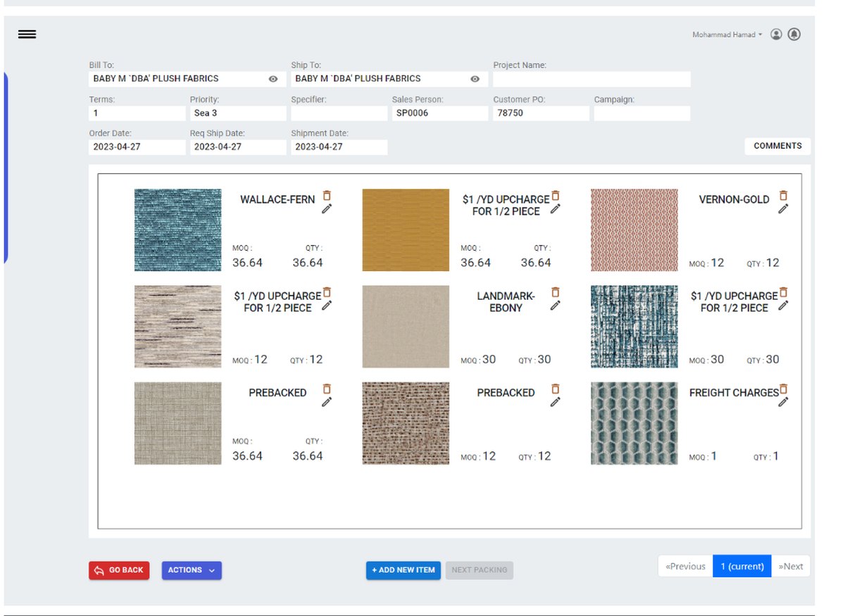Open the ACTIONS dropdown button
The width and height of the screenshot is (845, 616).
click(x=192, y=570)
